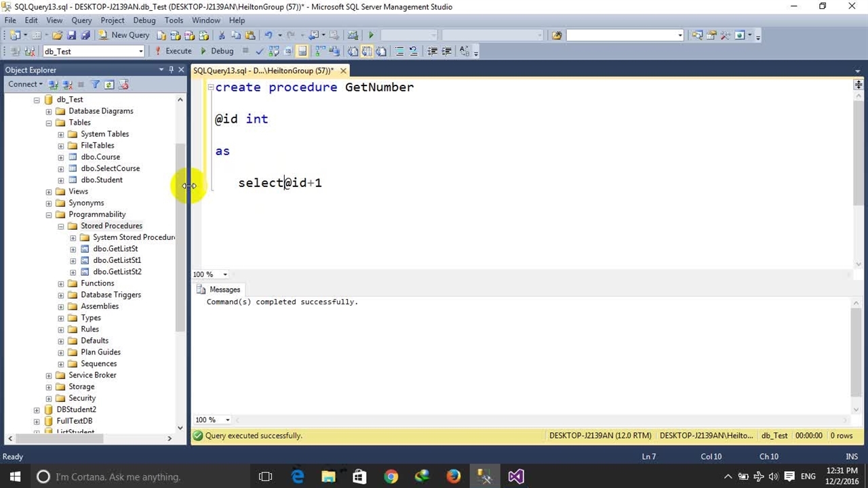
Task: Pin the Object Explorer panel with pushpin
Action: [x=171, y=70]
